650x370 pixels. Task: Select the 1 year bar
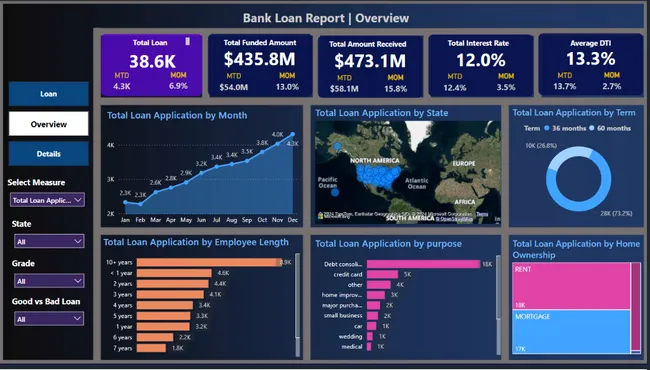pos(163,326)
